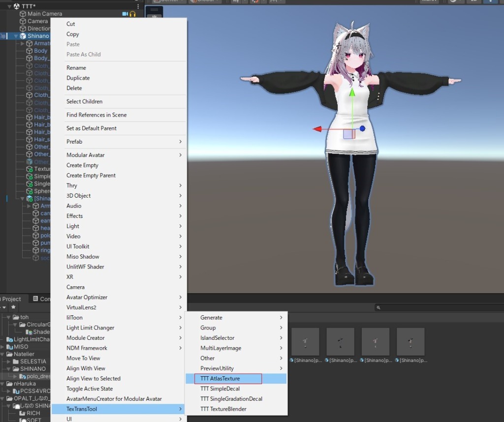Click Create Empty Parent menu entry
Screen dimensions: 504x422
click(x=119, y=176)
